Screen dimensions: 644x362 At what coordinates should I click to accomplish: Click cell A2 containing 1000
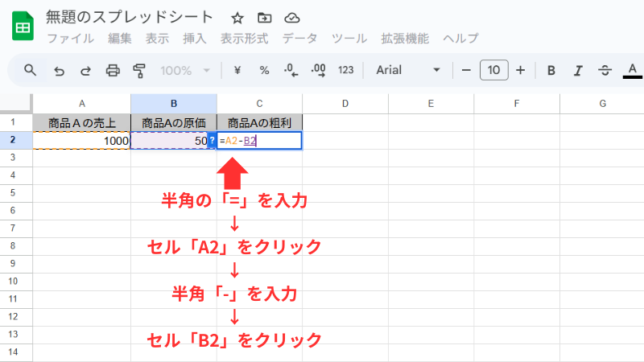82,140
